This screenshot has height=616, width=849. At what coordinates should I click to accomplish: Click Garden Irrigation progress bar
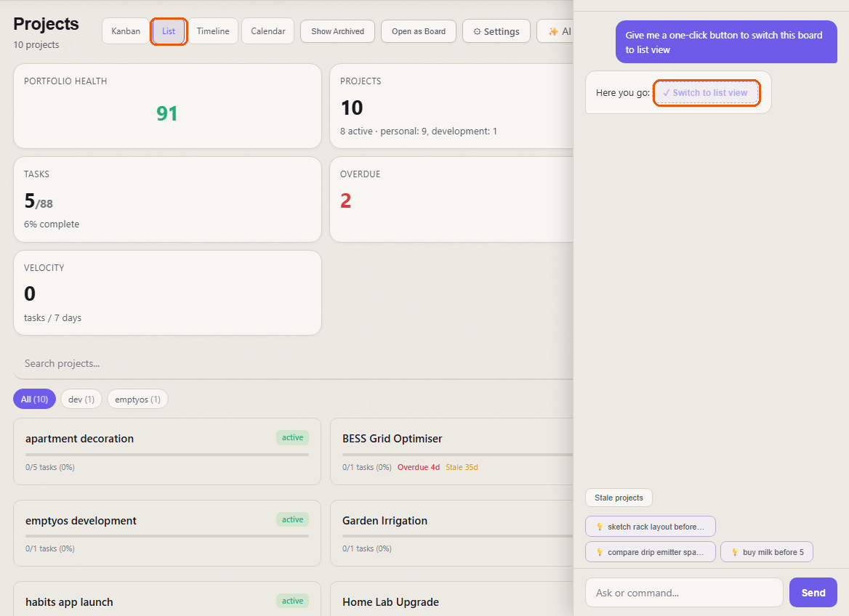[457, 536]
